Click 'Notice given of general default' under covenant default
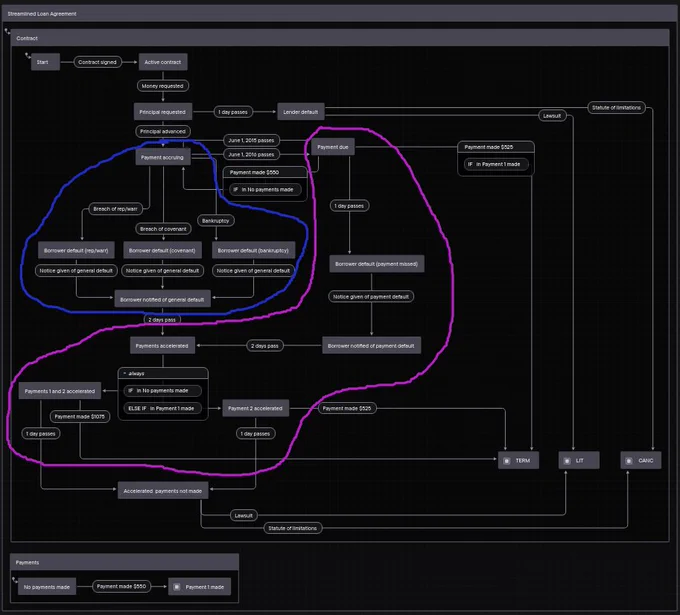680x615 pixels. click(x=162, y=271)
